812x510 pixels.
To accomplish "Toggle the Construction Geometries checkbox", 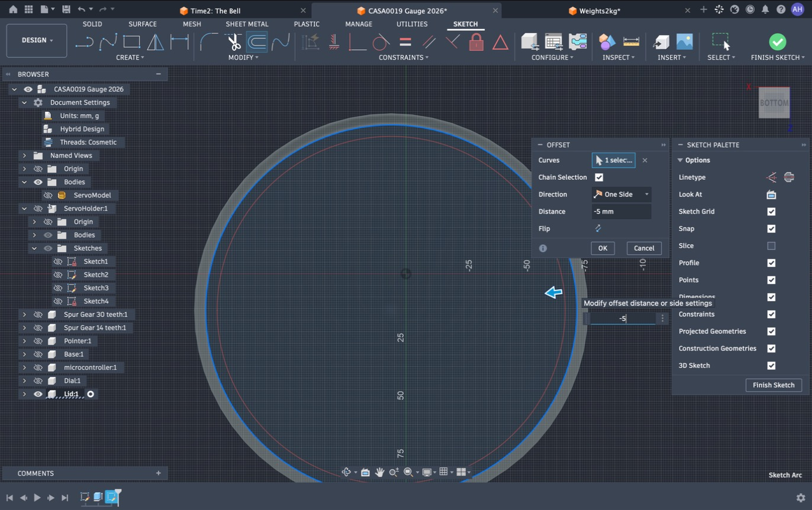I will (771, 348).
